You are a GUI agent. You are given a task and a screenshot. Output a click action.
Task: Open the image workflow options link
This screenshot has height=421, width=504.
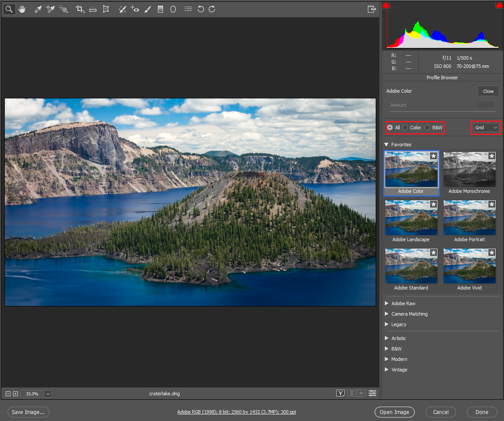click(236, 412)
